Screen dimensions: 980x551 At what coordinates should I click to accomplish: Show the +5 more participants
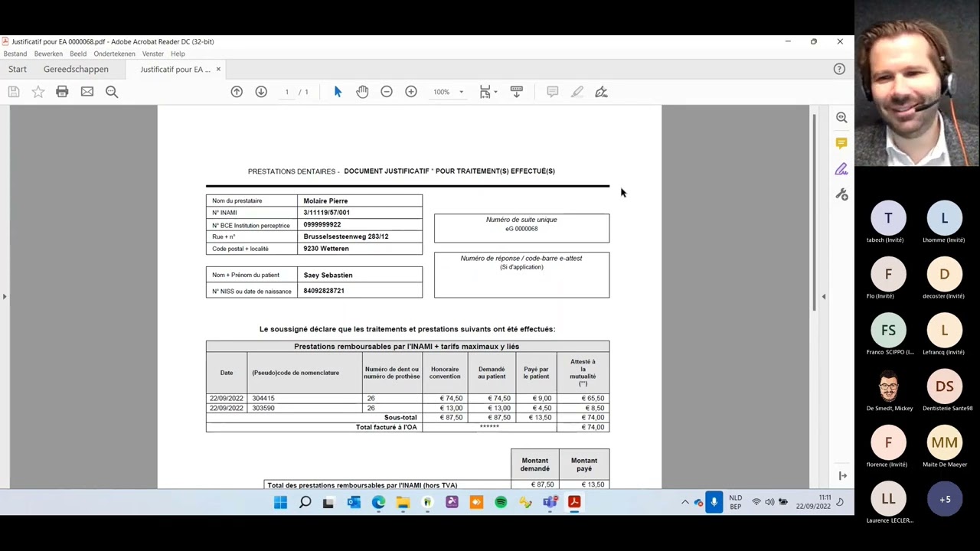coord(945,499)
